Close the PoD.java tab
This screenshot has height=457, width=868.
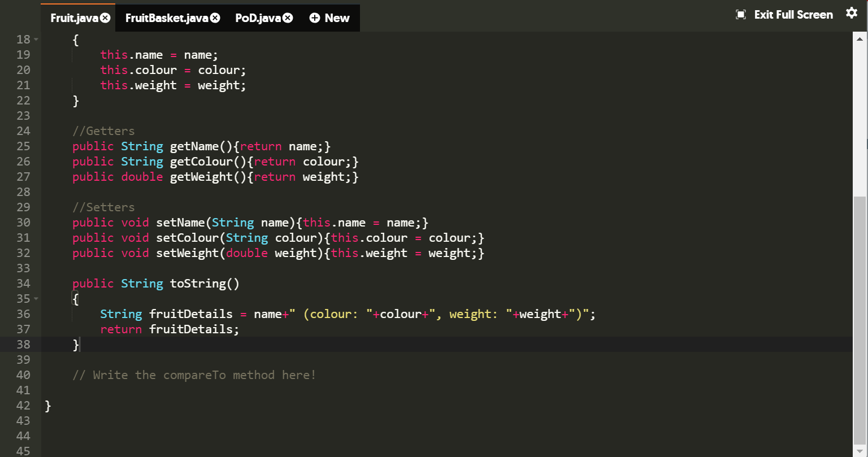click(x=288, y=18)
